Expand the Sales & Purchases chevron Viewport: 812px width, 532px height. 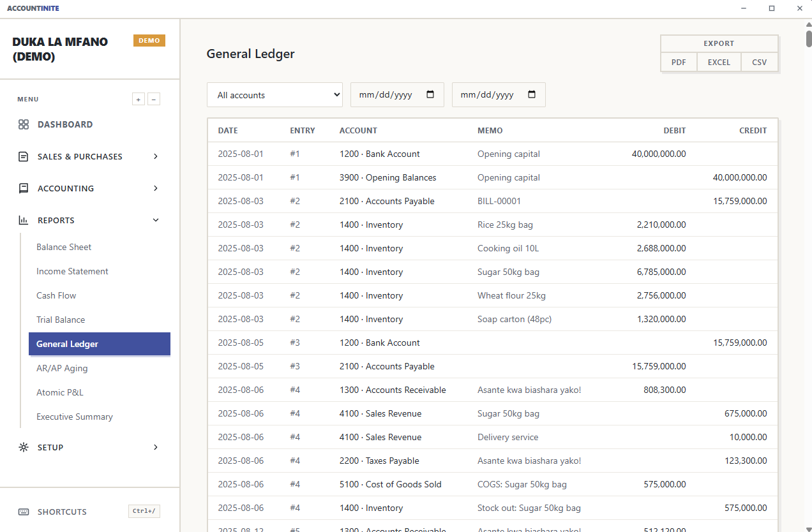click(x=156, y=156)
